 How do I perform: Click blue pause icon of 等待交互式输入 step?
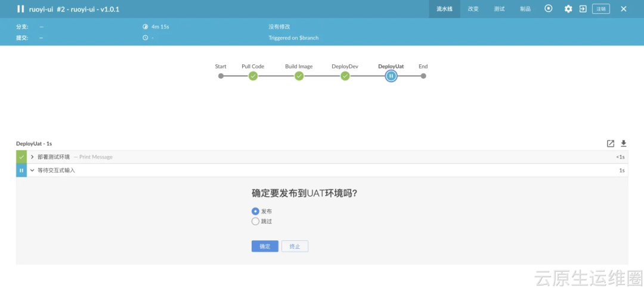(21, 171)
